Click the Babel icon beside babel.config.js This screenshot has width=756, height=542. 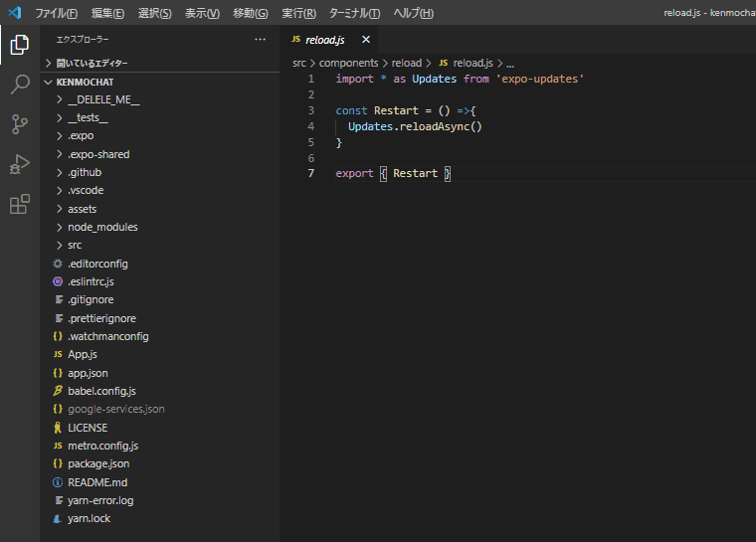tap(58, 391)
